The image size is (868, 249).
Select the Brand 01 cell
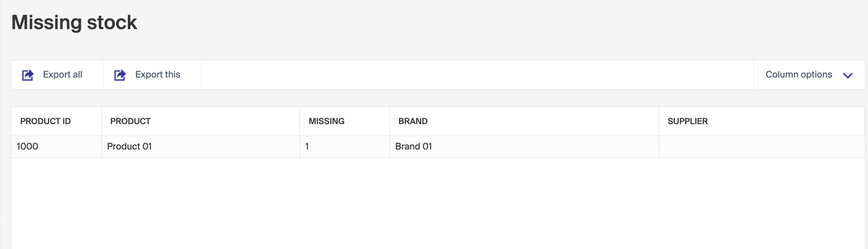point(414,147)
